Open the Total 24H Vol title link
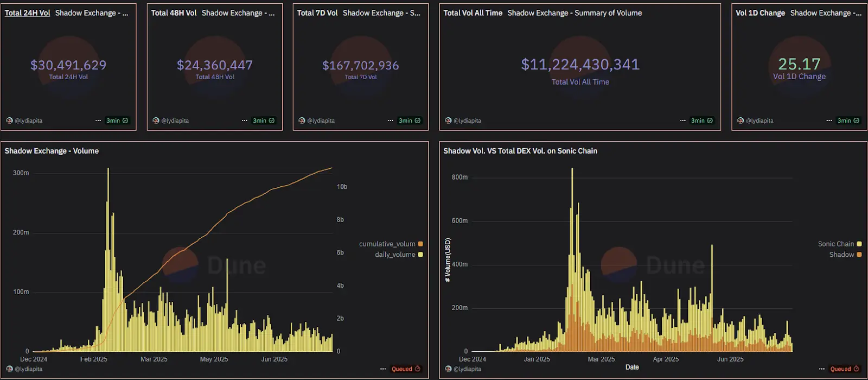 pyautogui.click(x=27, y=13)
